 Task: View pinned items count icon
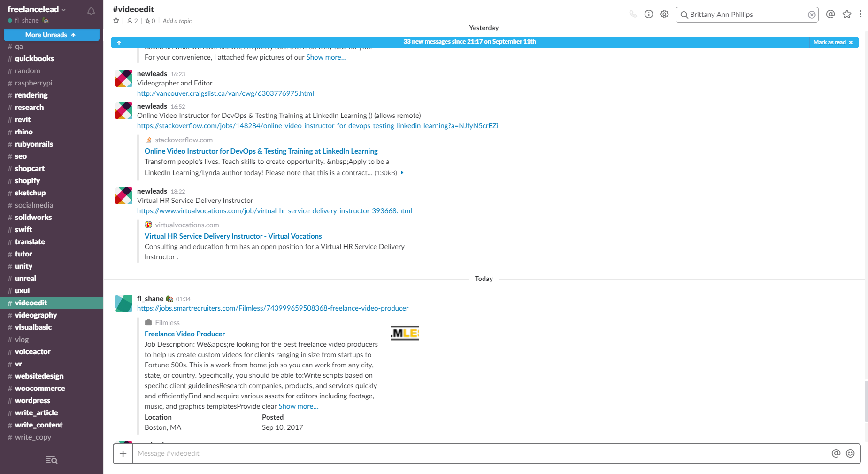150,21
